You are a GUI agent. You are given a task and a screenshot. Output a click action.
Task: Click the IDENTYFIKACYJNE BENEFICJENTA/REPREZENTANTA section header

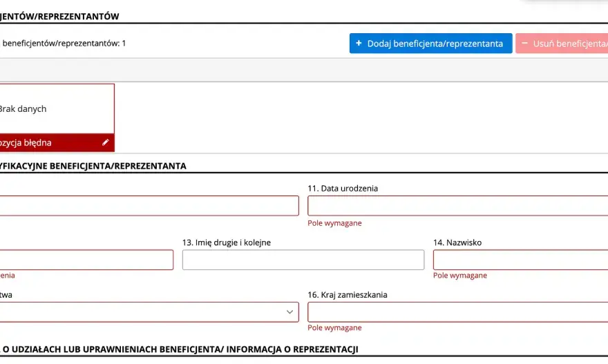[x=93, y=166]
